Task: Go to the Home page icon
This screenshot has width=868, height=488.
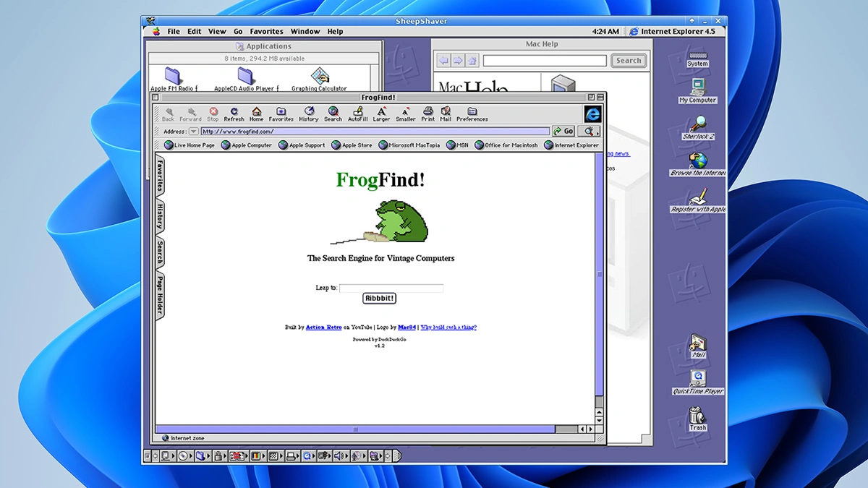Action: [256, 114]
